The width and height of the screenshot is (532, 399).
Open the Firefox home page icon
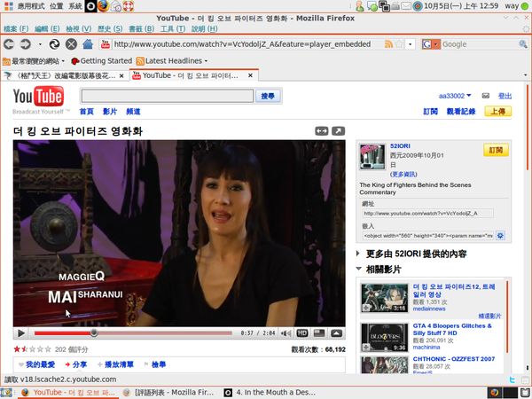click(x=88, y=43)
